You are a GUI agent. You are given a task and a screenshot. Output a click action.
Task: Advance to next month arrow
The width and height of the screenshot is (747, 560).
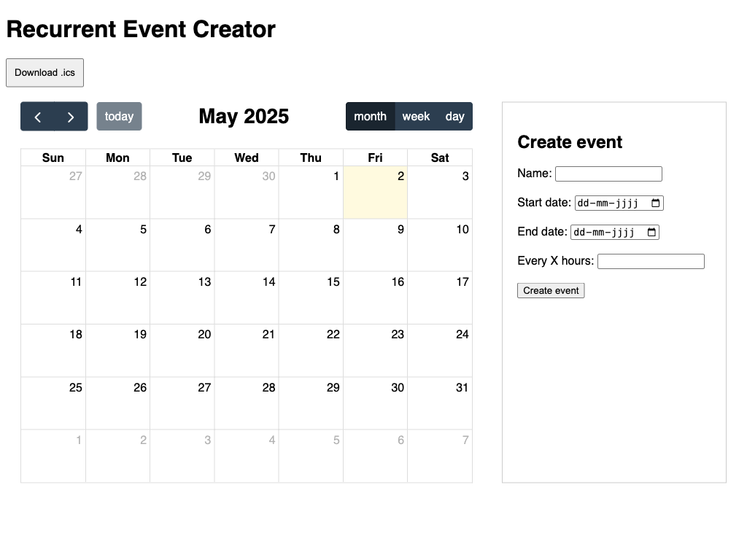pyautogui.click(x=71, y=117)
